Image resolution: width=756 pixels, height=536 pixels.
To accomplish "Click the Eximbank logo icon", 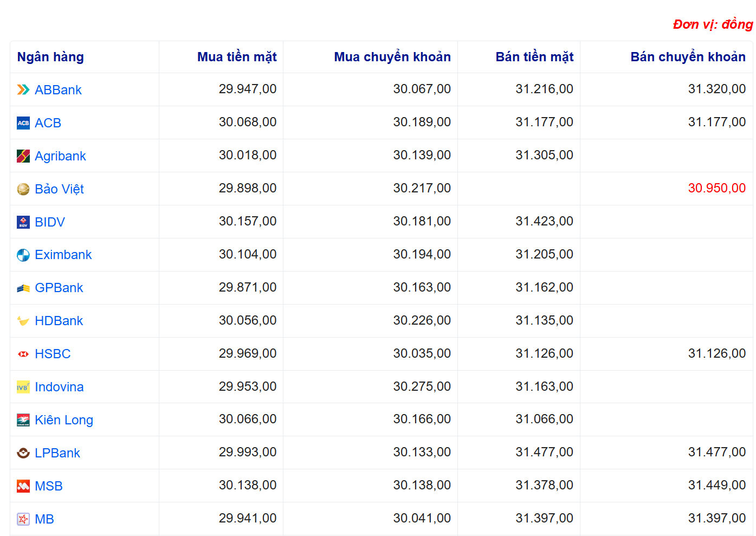I will coord(23,255).
